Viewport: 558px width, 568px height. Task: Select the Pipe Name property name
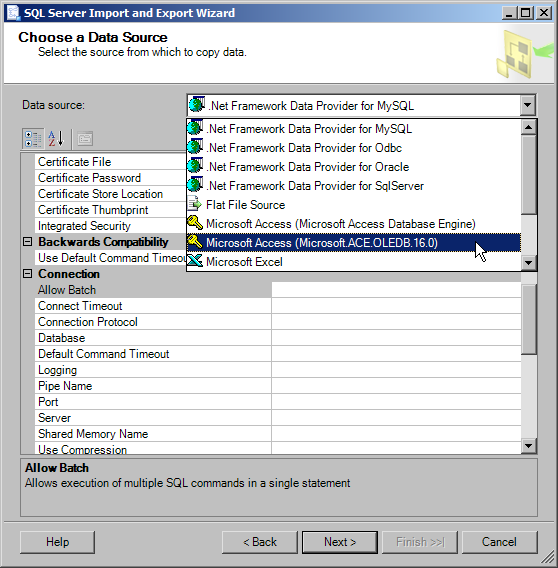point(153,386)
